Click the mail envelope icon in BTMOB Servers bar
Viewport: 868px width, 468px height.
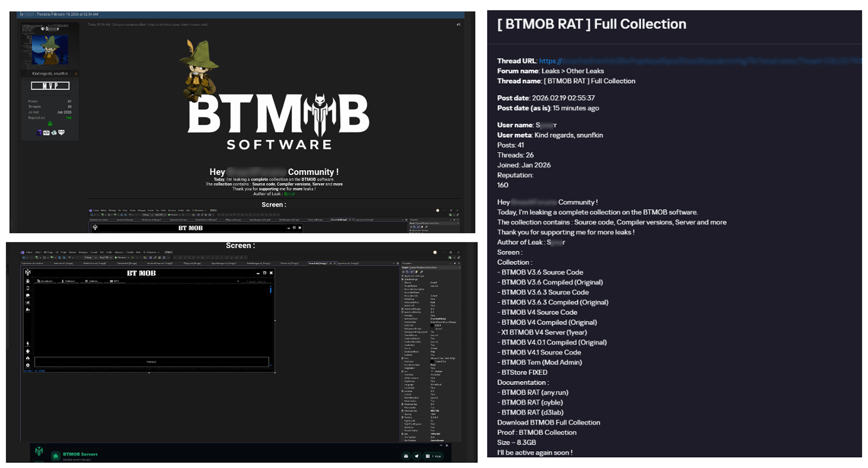point(406,456)
